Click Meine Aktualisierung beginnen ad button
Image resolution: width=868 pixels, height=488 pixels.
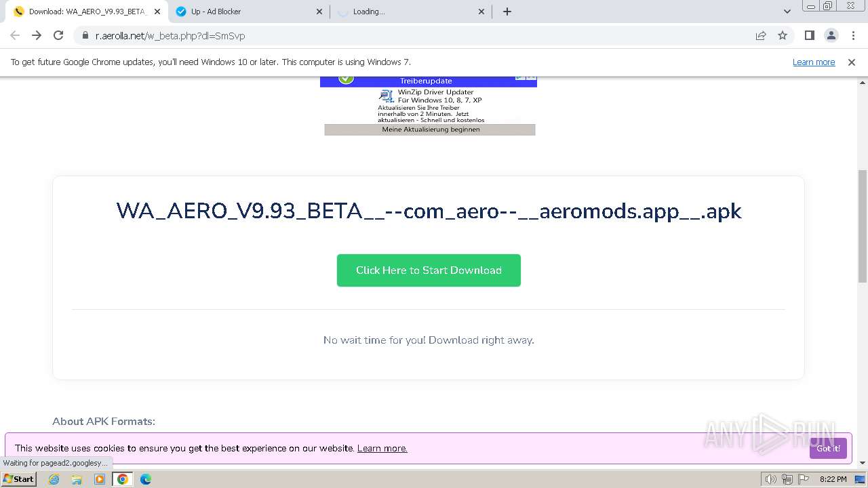pyautogui.click(x=430, y=129)
